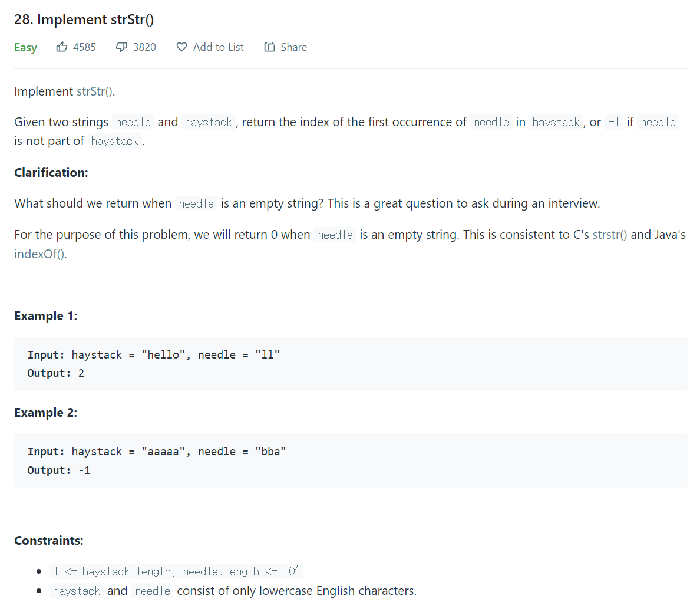The width and height of the screenshot is (700, 615).
Task: Select the Easy difficulty label
Action: coord(25,47)
